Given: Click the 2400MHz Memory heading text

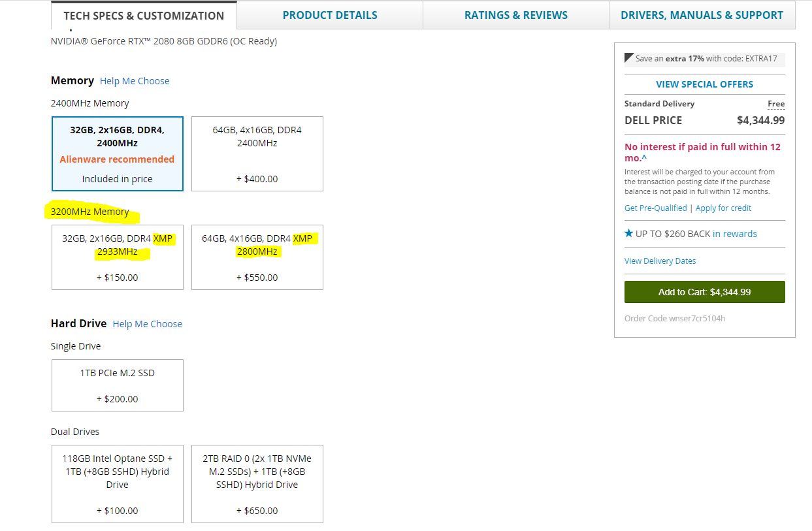Looking at the screenshot, I should click(x=90, y=103).
